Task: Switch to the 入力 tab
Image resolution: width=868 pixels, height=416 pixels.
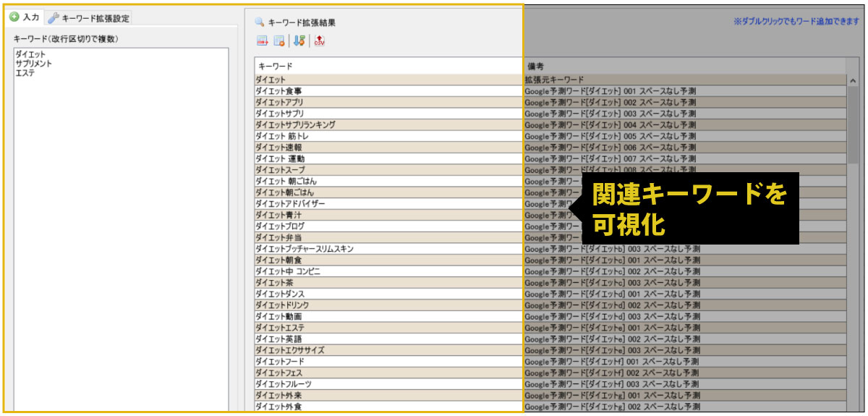Action: pos(25,17)
